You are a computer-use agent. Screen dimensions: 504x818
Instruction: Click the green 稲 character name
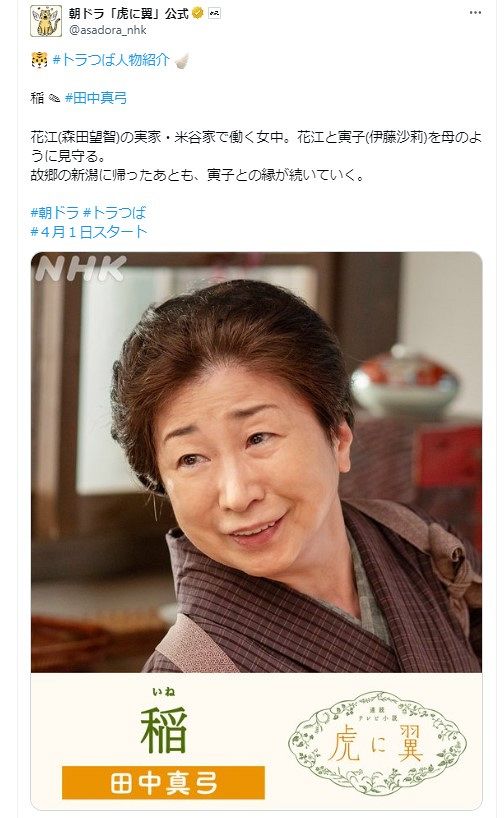coord(164,729)
